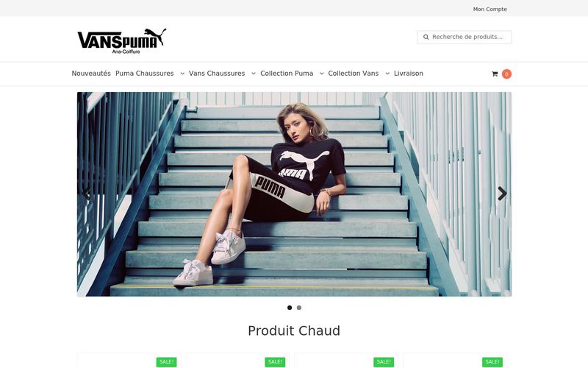Expand Puma Chaussures dropdown arrow
The height and width of the screenshot is (368, 588).
click(182, 74)
